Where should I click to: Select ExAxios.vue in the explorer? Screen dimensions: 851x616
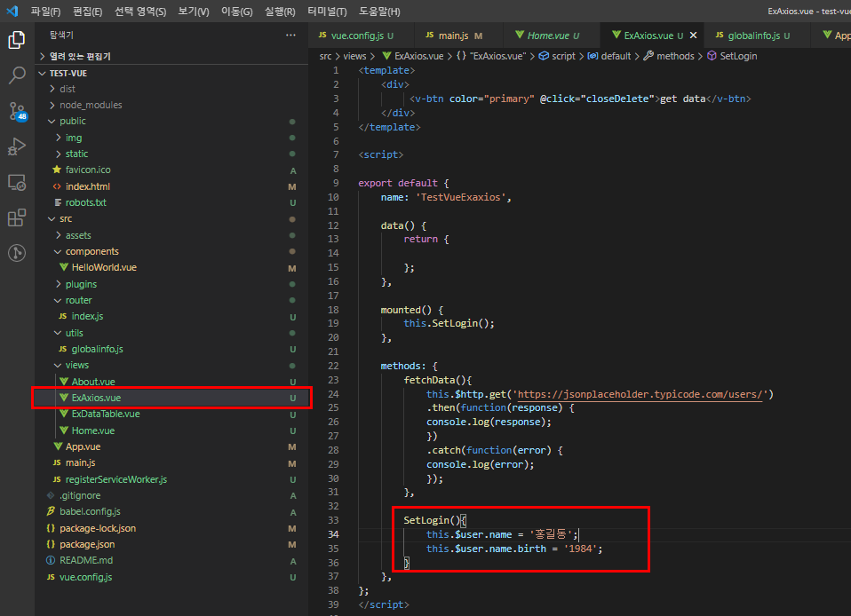tap(171, 398)
